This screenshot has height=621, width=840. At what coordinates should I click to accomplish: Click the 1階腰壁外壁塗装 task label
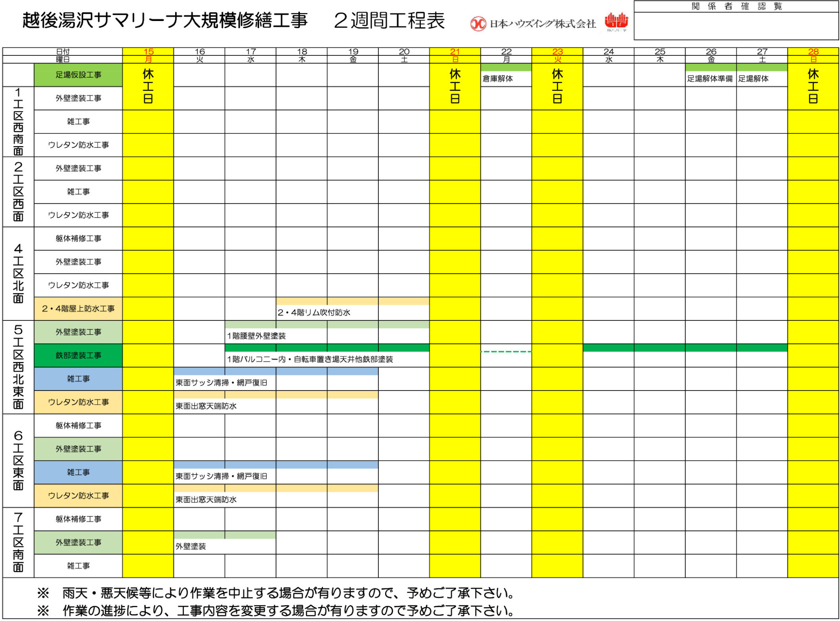pos(256,336)
